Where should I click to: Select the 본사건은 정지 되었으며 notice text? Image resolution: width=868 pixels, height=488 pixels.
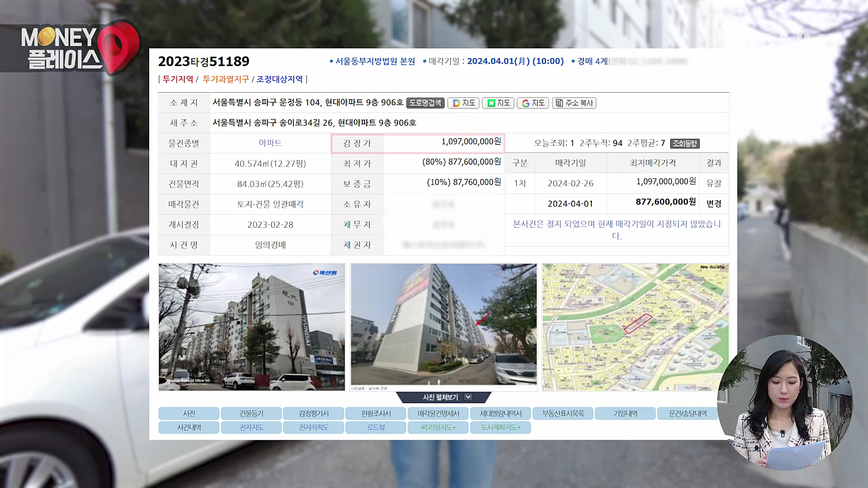617,230
